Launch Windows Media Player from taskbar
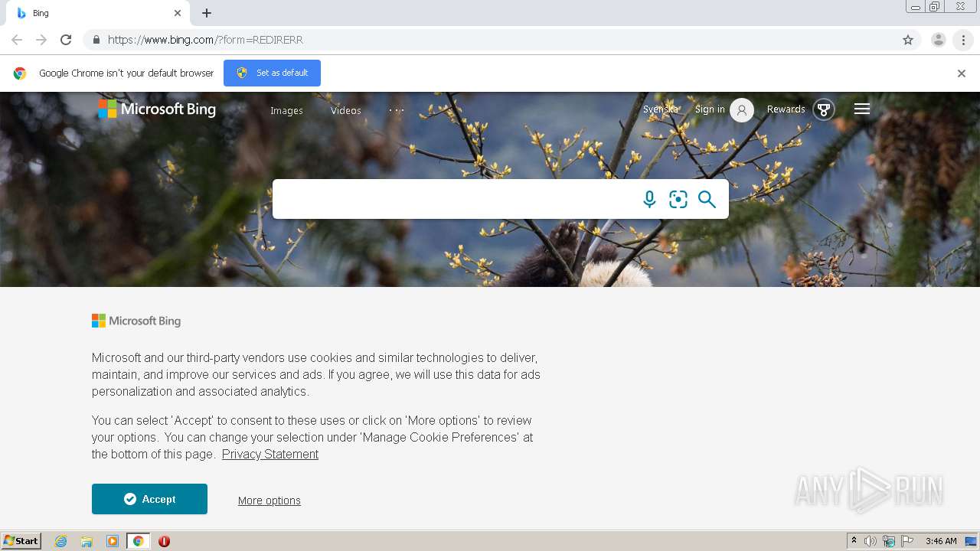Viewport: 980px width, 551px height. 113,541
